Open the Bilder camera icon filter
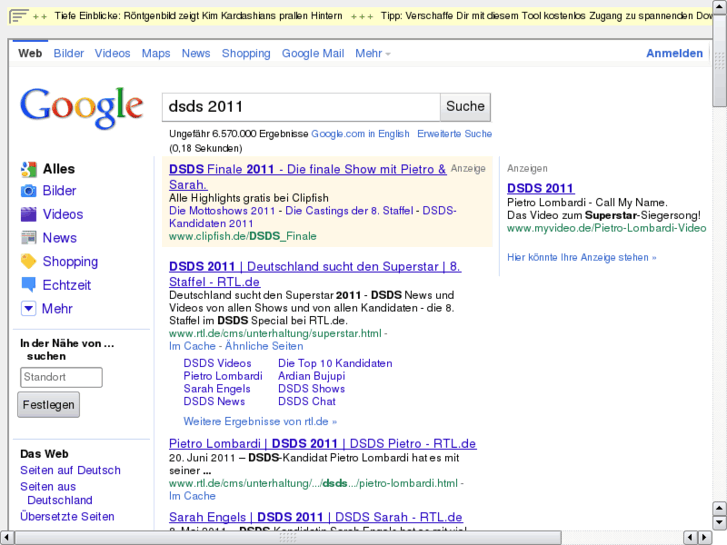Viewport: 727px width, 545px height. coord(28,191)
